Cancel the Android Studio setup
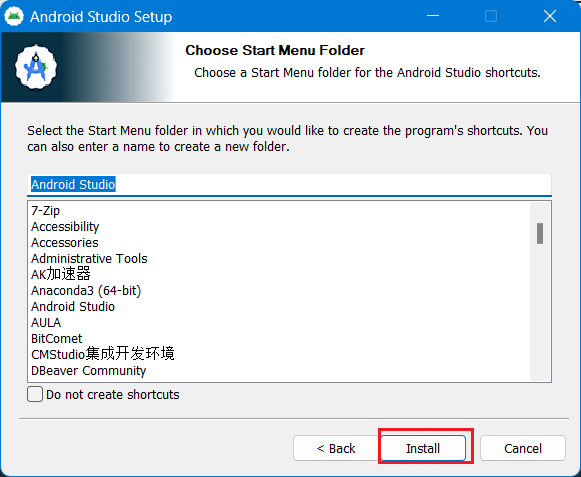Screen dimensions: 581x477 (x=523, y=448)
